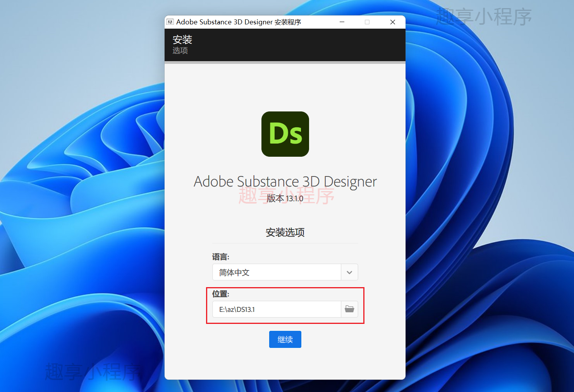Click the folder browse icon beside location
Screen dimensions: 574x392
(x=349, y=309)
